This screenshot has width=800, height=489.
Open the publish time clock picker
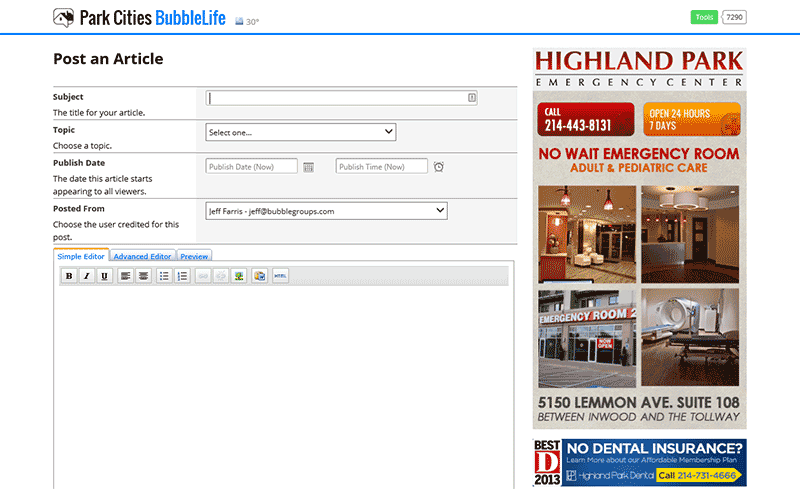click(x=439, y=167)
